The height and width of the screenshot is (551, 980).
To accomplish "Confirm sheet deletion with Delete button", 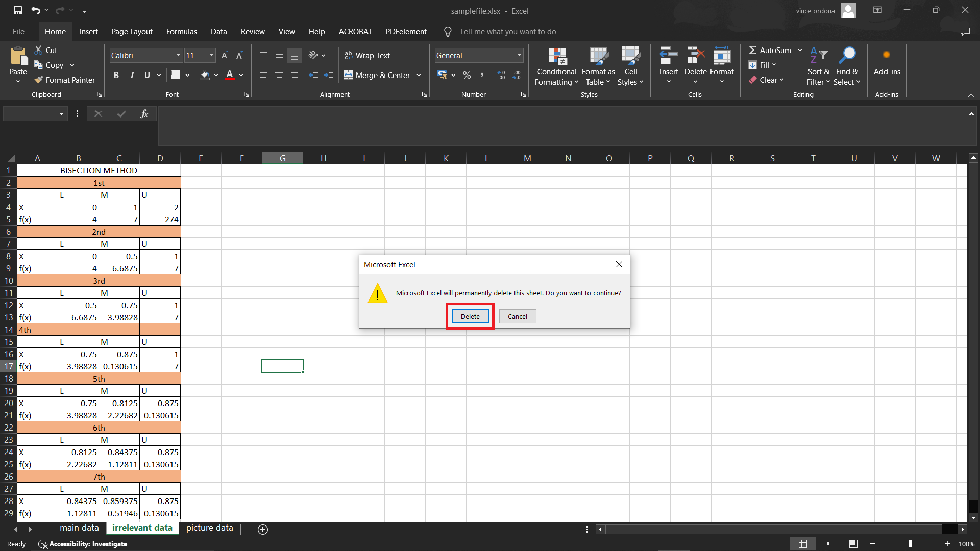I will (x=469, y=316).
